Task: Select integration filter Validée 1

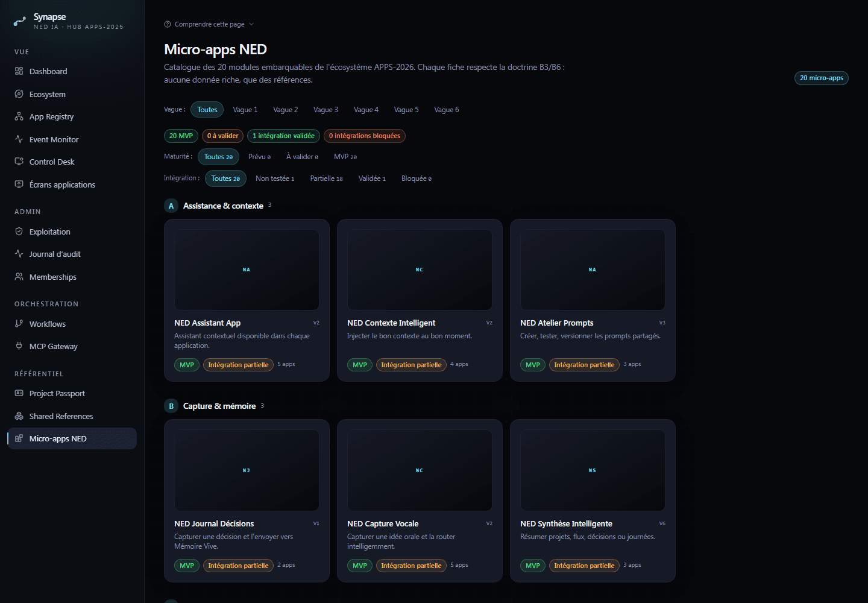Action: (x=372, y=178)
